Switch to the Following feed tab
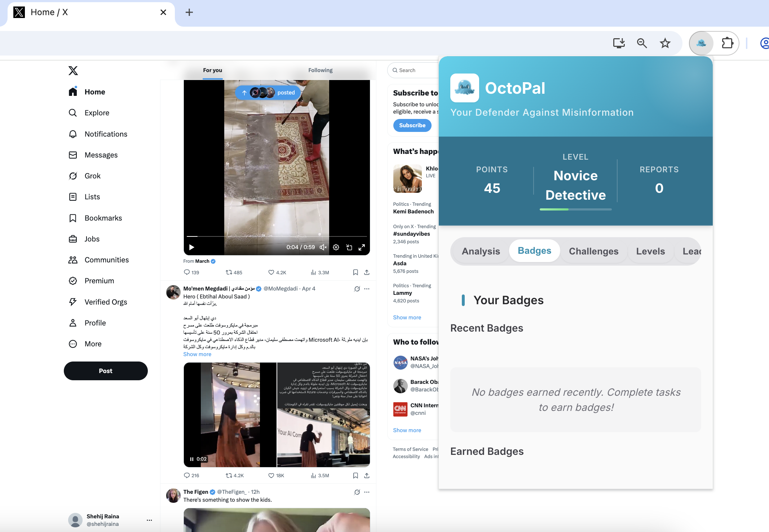The width and height of the screenshot is (769, 532). tap(320, 70)
